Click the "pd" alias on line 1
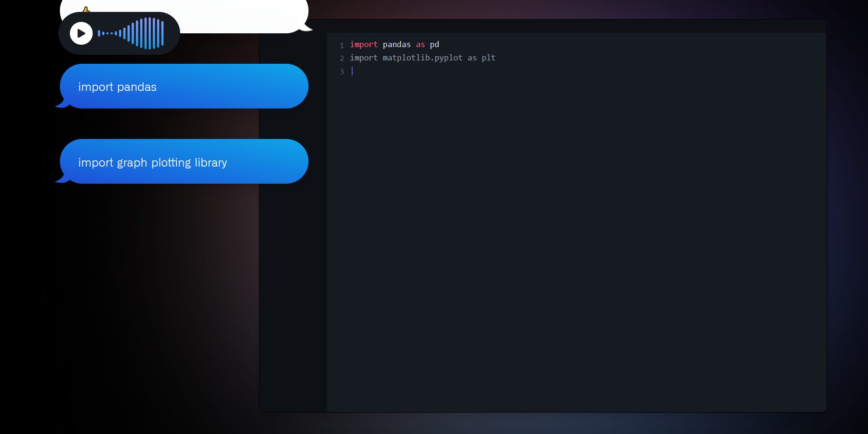This screenshot has height=434, width=868. (x=434, y=44)
